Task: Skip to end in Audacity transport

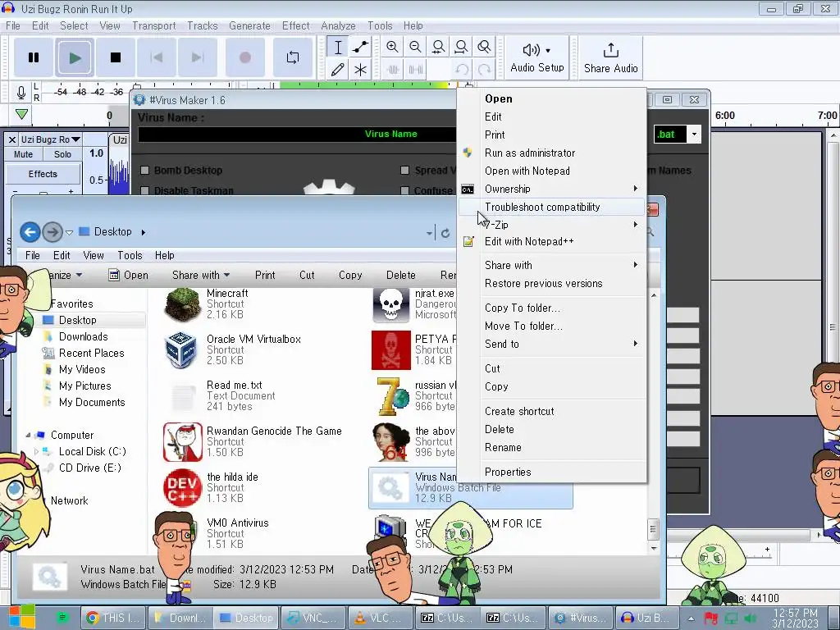Action: [x=198, y=57]
